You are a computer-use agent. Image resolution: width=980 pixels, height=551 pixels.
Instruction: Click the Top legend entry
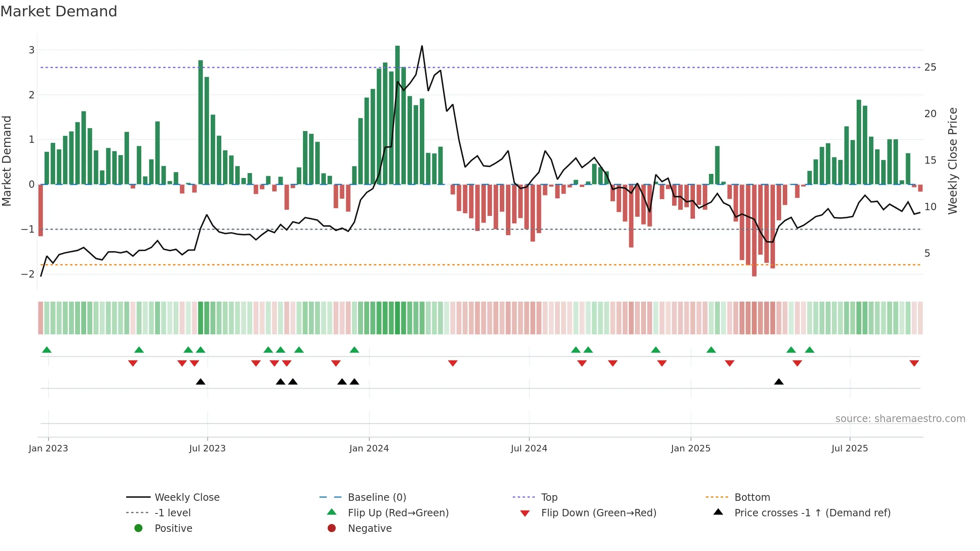(x=535, y=497)
